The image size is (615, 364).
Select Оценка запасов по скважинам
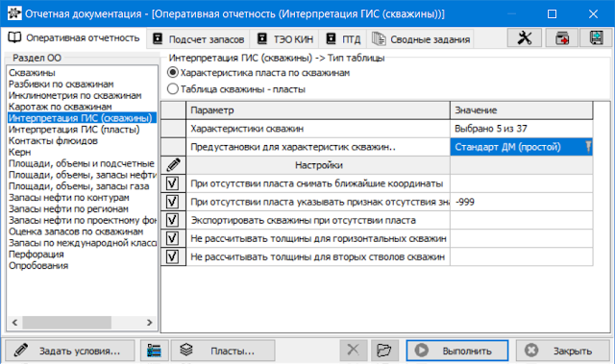coord(76,231)
